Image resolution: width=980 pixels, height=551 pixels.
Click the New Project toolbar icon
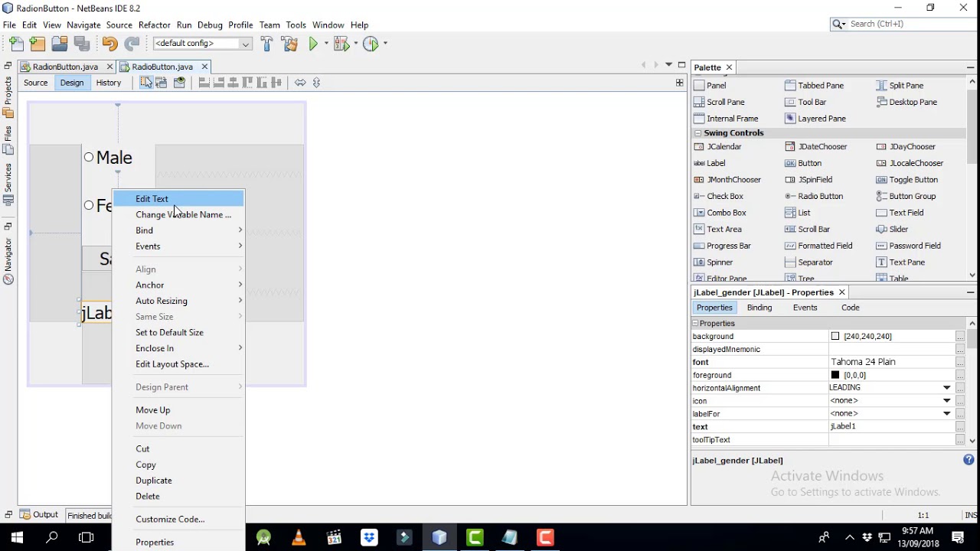click(x=38, y=44)
